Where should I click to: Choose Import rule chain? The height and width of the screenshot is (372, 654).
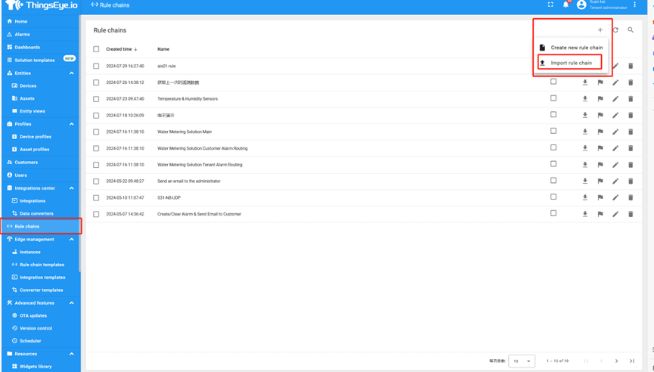[x=570, y=63]
